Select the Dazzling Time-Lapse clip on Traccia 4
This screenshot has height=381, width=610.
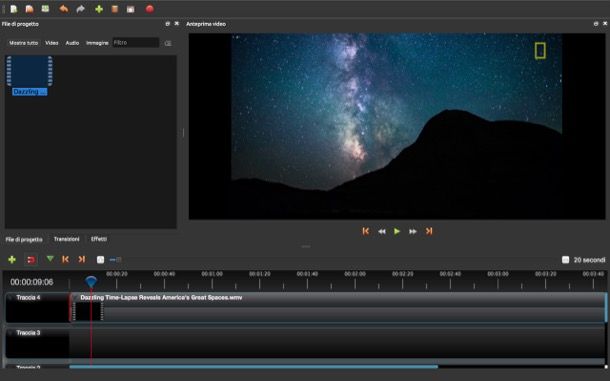(x=338, y=307)
